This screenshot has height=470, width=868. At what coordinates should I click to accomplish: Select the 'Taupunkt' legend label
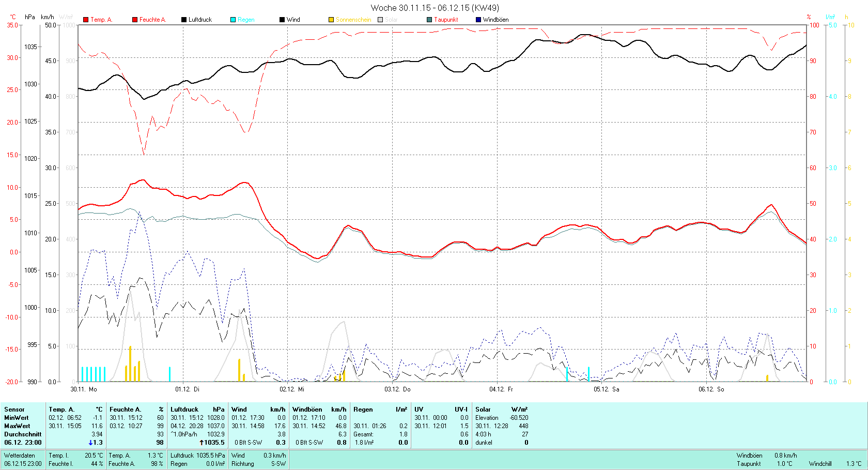coord(446,20)
